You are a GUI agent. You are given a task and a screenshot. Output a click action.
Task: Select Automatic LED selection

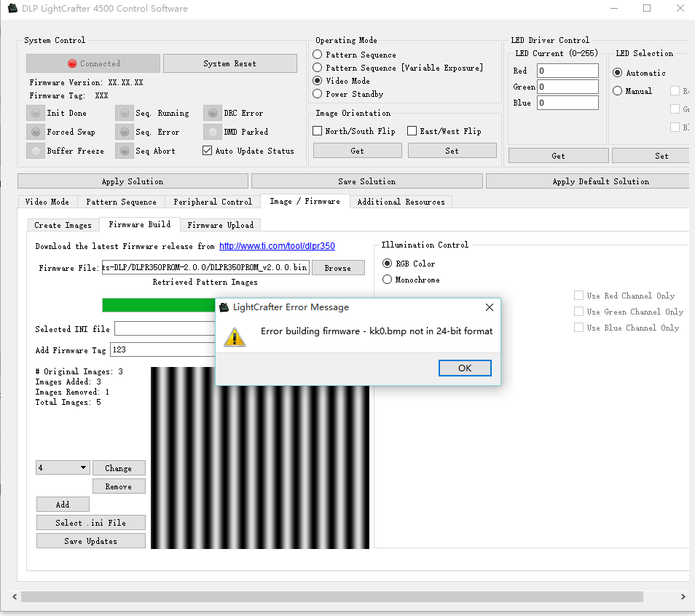618,73
